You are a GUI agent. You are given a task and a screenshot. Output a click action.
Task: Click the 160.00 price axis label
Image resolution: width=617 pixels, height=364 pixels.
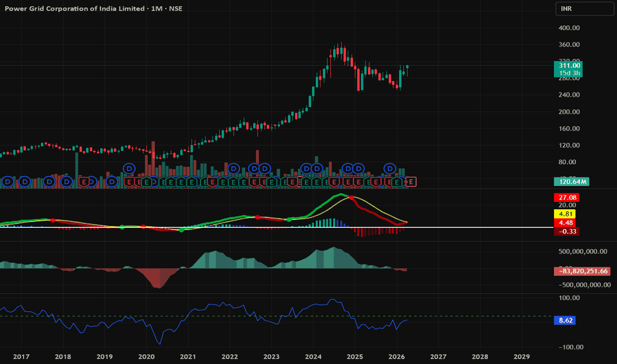tap(569, 128)
